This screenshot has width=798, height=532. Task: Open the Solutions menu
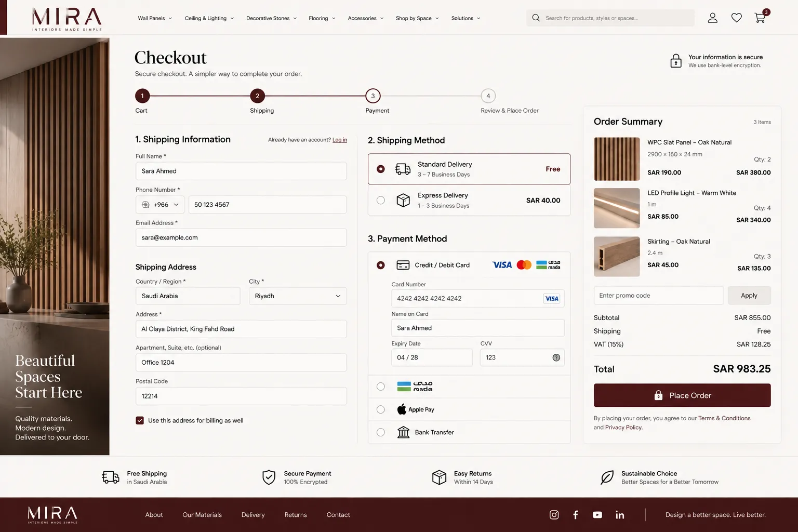[466, 18]
